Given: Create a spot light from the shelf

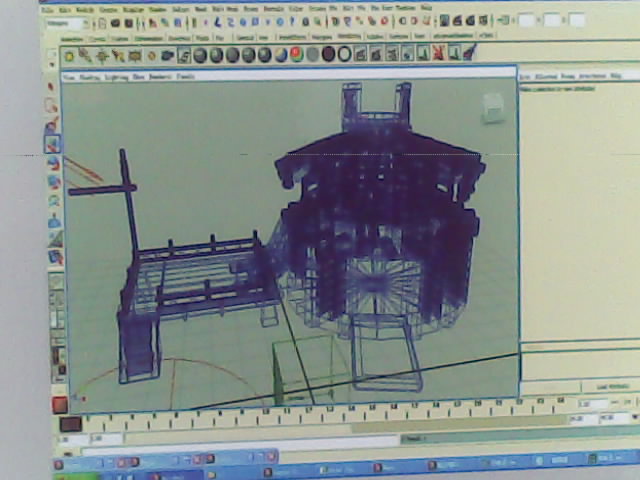Looking at the screenshot, I should [x=118, y=56].
